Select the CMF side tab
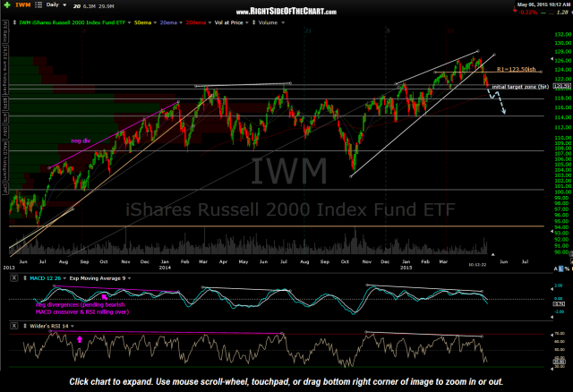Viewport: 573px width, 392px height. (5, 189)
